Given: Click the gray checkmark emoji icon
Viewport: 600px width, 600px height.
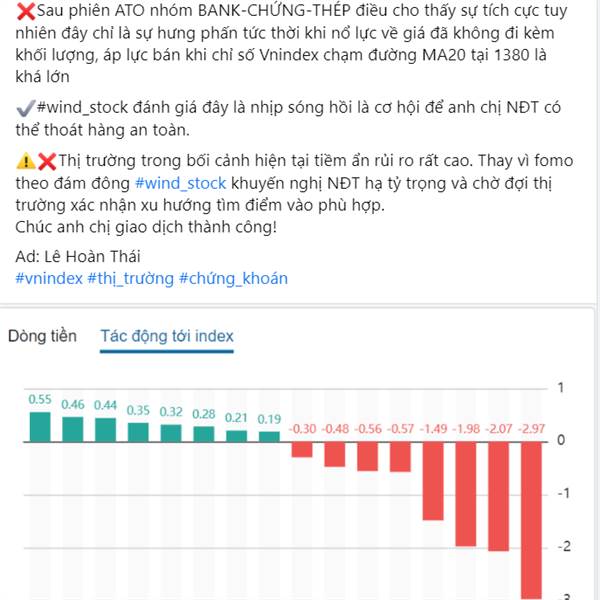Looking at the screenshot, I should click(x=26, y=108).
